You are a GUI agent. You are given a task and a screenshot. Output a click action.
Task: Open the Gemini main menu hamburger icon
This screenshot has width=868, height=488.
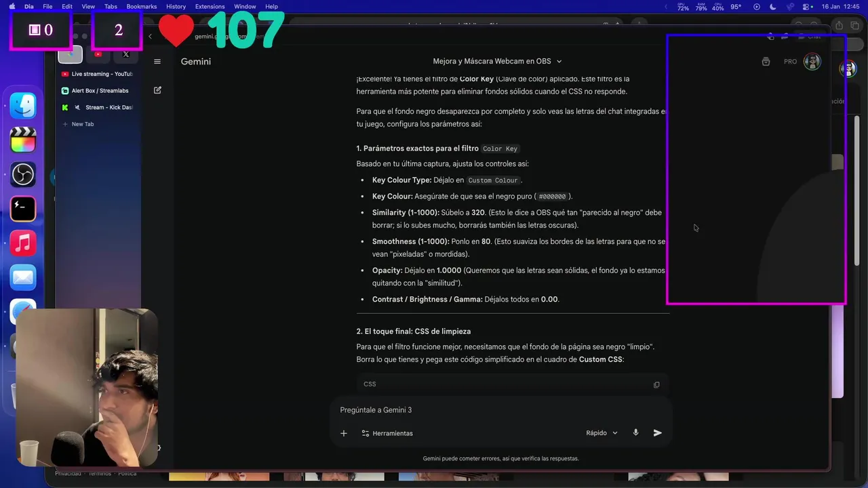157,62
